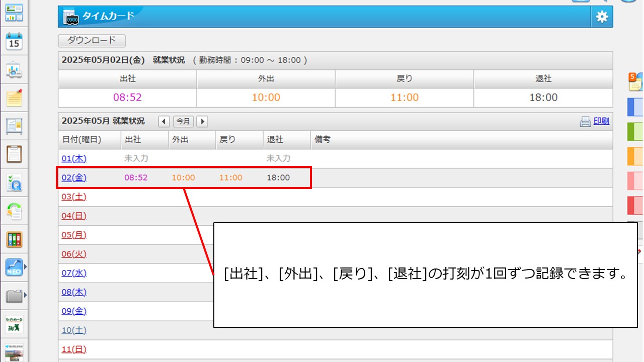Select the orange color tab on right edge
This screenshot has height=362, width=644.
635,156
